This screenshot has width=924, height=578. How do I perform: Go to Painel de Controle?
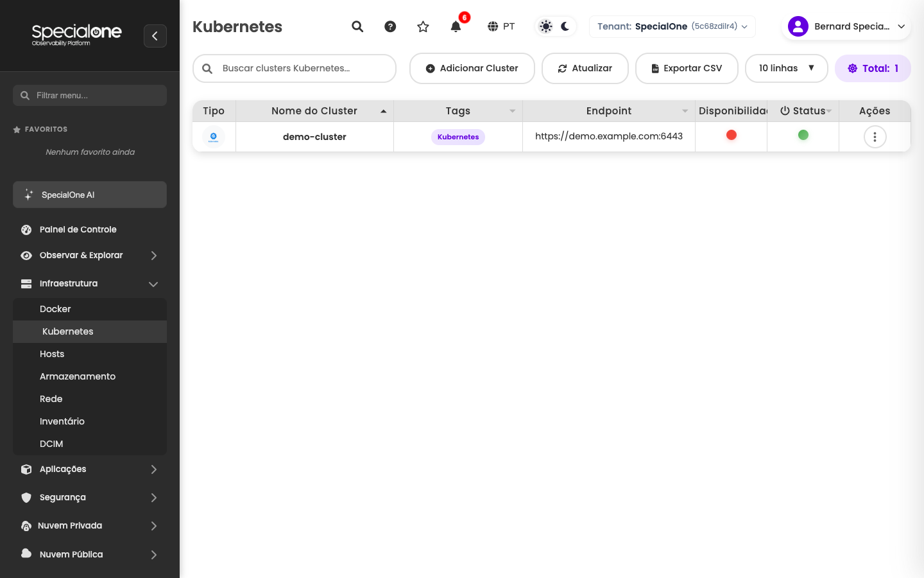point(90,229)
